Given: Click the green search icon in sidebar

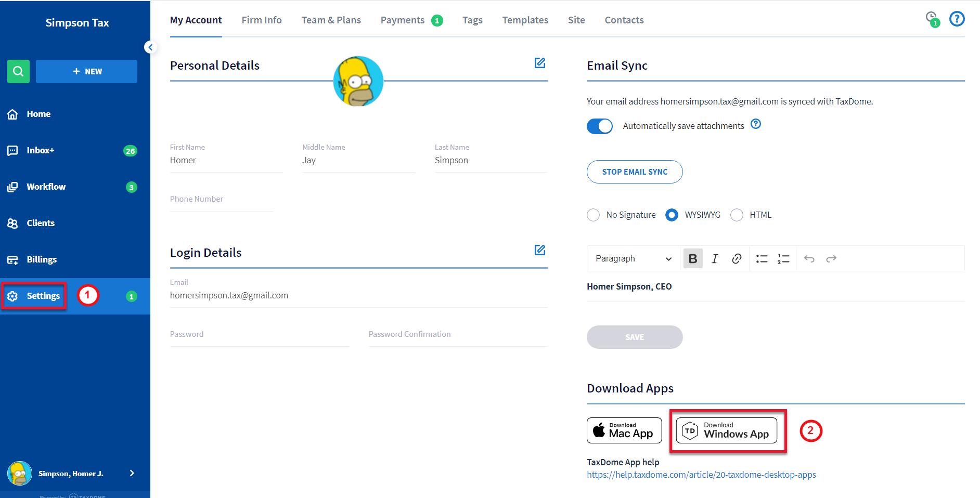Looking at the screenshot, I should [x=18, y=71].
